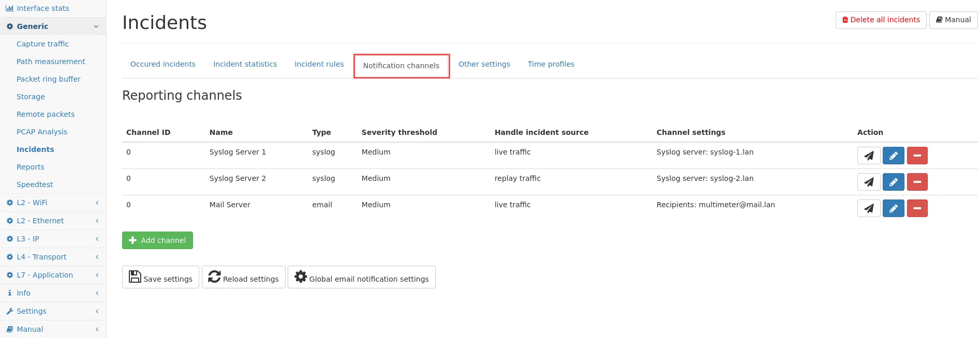Expand the L3 - IP section
This screenshot has width=980, height=338.
point(53,239)
